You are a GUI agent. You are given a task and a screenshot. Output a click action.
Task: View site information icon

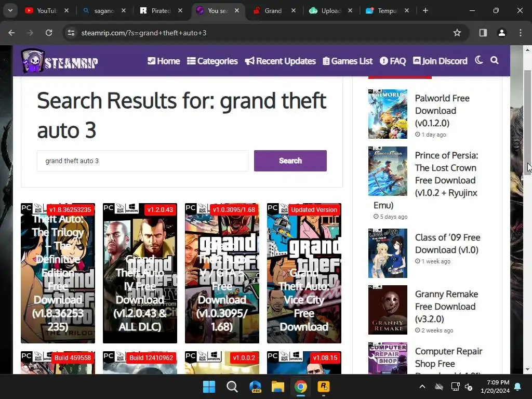click(71, 33)
